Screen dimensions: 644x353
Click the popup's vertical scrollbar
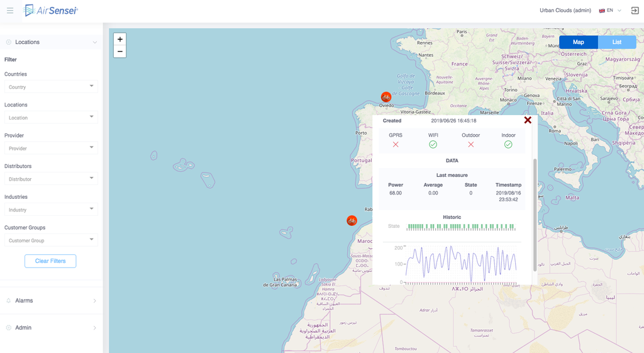point(535,214)
